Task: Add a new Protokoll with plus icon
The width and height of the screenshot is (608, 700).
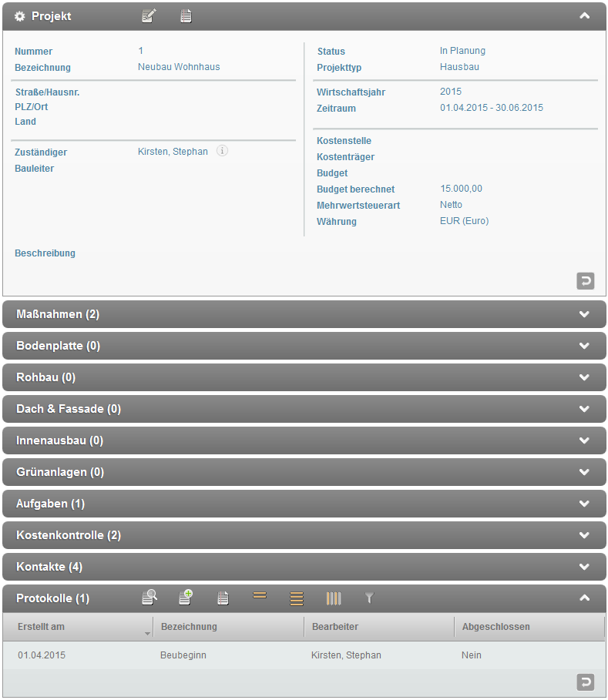Action: coord(186,598)
